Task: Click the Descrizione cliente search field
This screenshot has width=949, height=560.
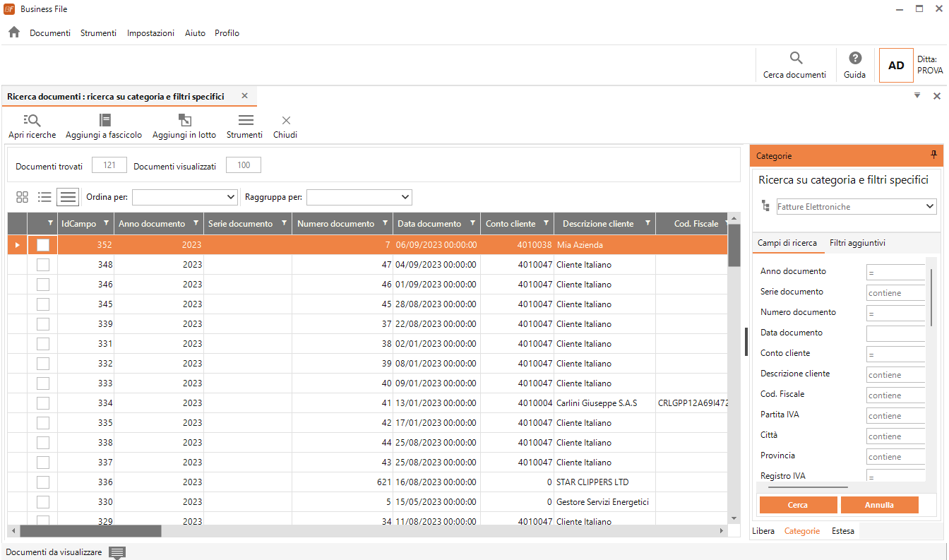Action: pos(895,374)
